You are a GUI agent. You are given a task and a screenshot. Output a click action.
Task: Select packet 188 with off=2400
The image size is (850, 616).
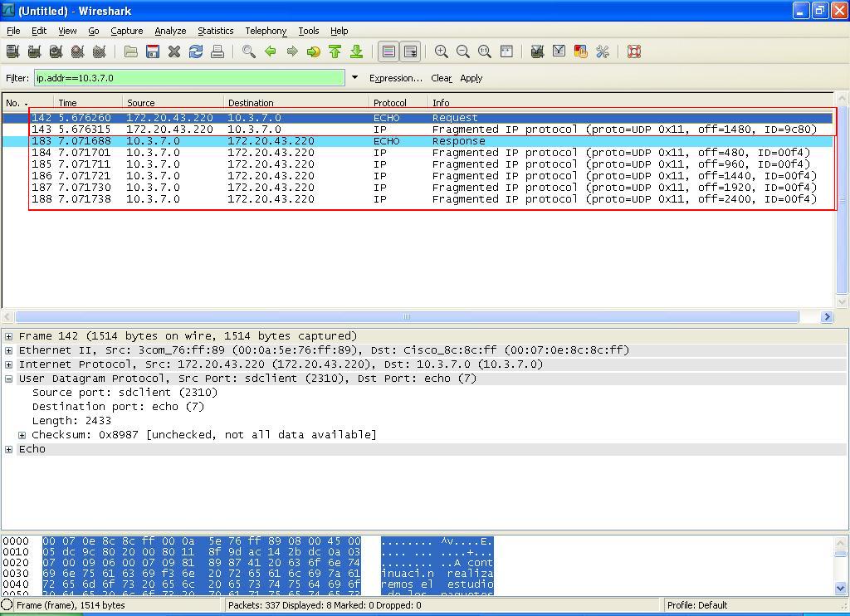point(418,199)
